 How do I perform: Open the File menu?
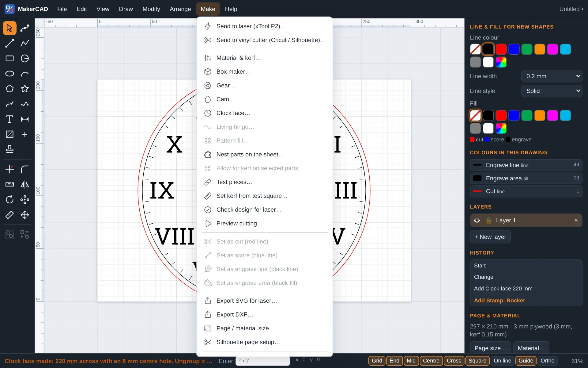[62, 9]
